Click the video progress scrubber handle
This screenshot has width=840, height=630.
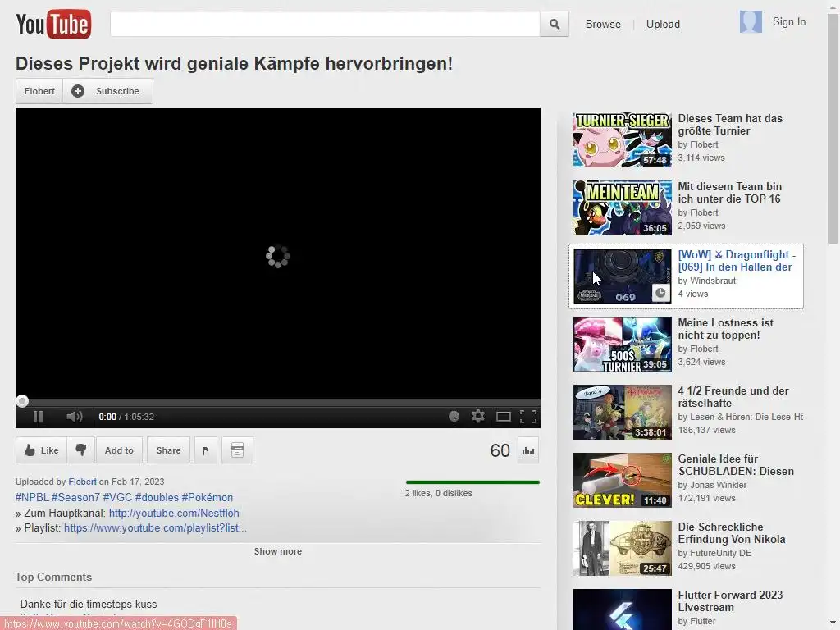pos(22,400)
